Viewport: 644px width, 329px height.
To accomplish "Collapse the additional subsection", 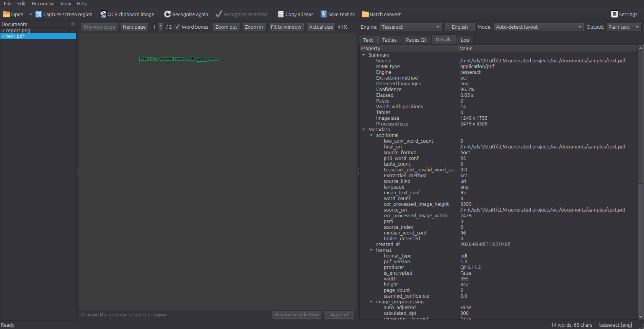I will (x=371, y=135).
